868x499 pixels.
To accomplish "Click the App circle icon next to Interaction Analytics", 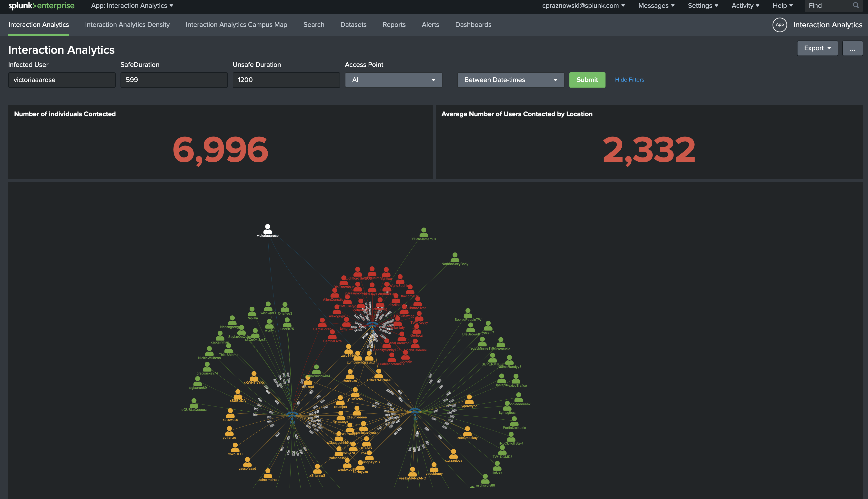I will point(780,25).
